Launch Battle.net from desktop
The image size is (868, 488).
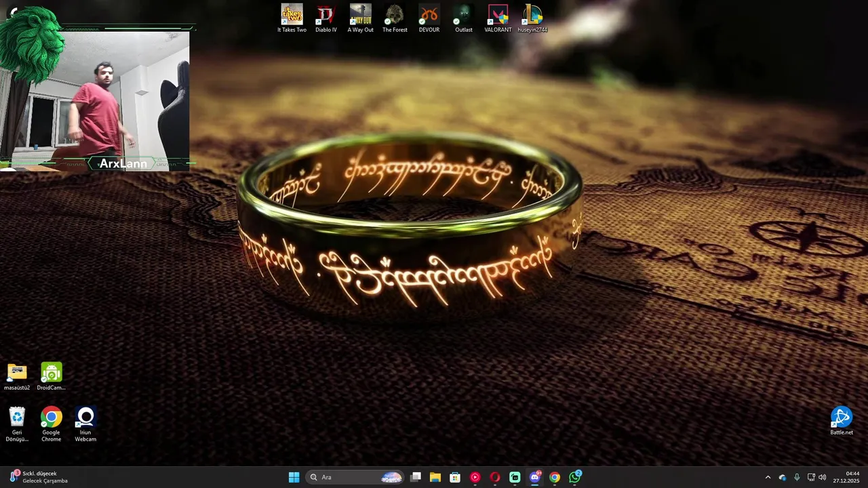(x=842, y=421)
